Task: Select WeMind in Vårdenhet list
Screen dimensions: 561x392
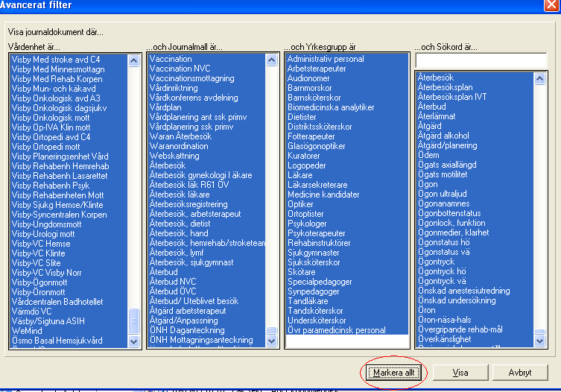Action: 27,330
